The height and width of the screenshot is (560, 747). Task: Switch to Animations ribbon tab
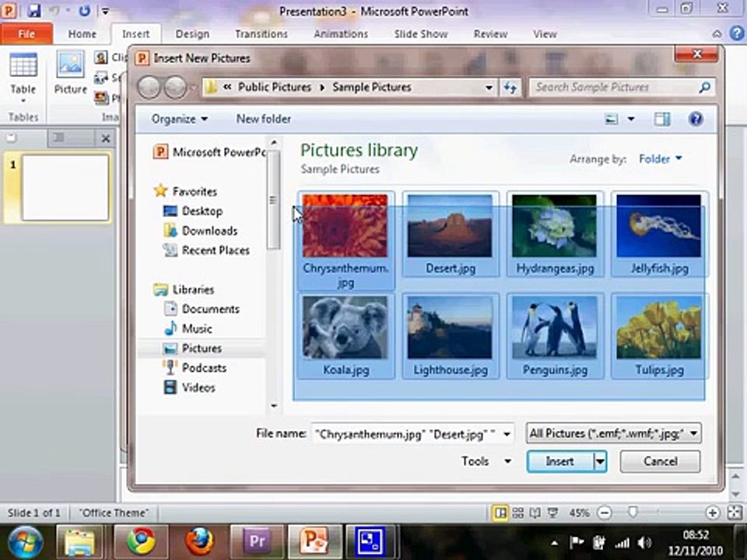tap(341, 33)
